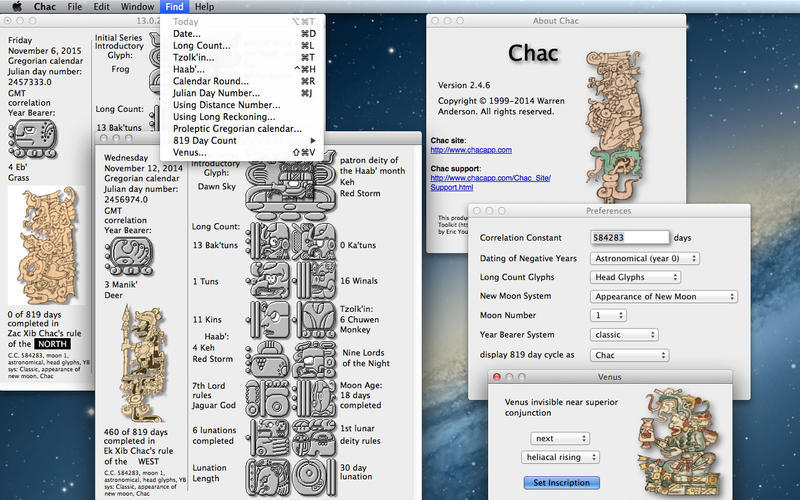This screenshot has width=800, height=500.
Task: Click the 1 Tuns head glyph
Action: point(268,280)
